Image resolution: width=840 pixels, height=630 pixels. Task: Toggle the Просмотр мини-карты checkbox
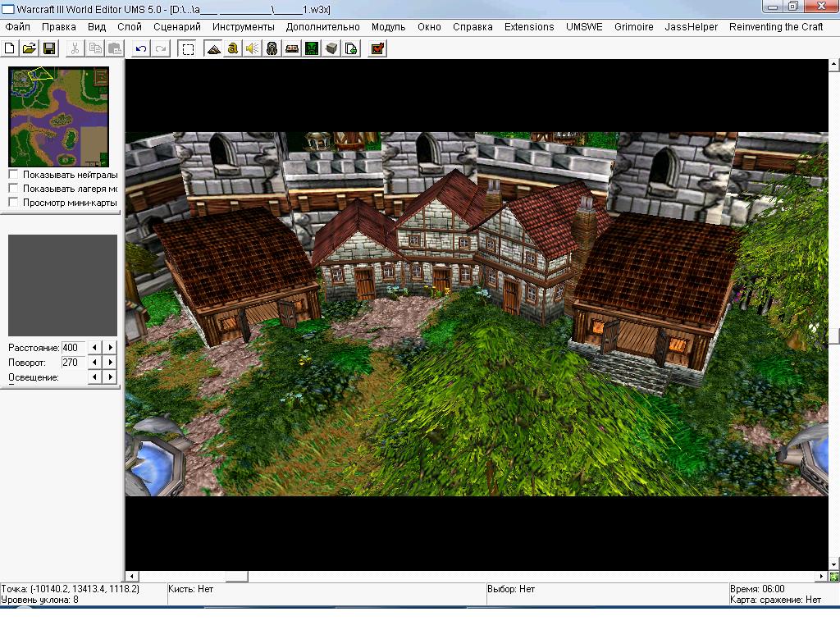click(13, 202)
